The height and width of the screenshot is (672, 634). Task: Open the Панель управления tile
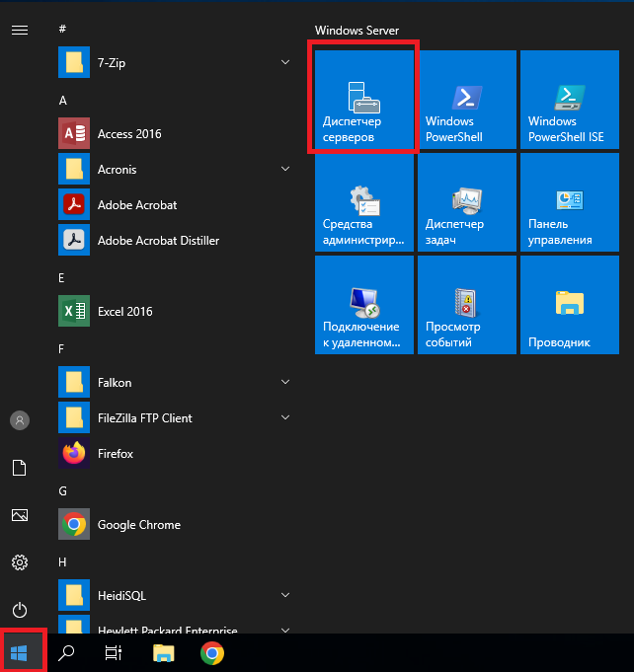coord(569,201)
